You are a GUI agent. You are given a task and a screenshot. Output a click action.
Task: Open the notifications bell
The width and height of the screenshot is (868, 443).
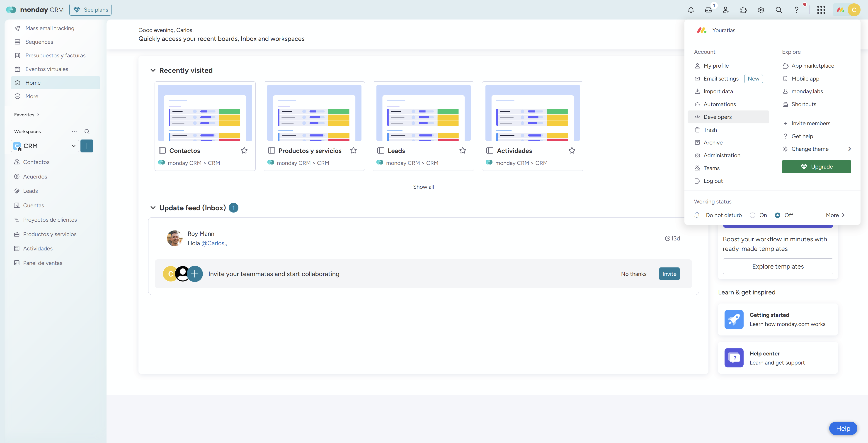[x=691, y=10]
